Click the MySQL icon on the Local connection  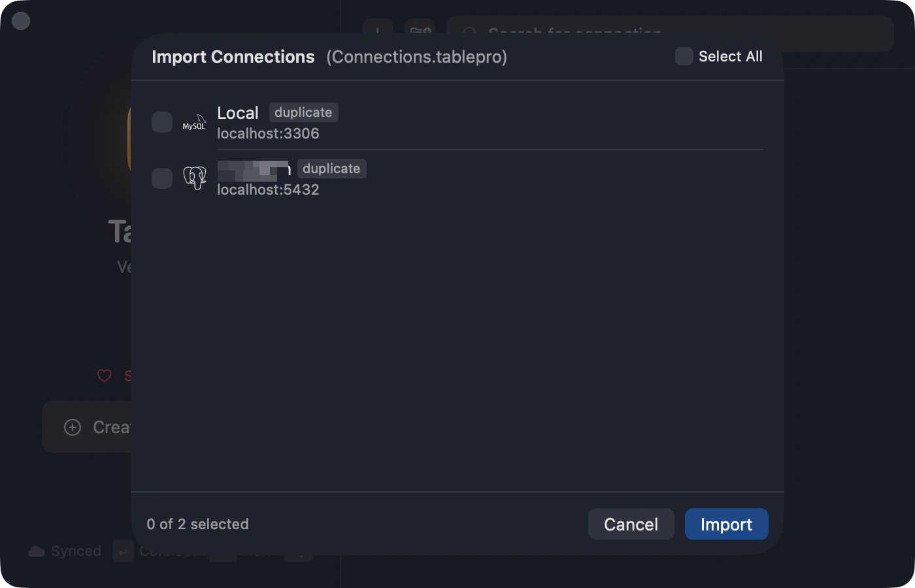pos(195,122)
